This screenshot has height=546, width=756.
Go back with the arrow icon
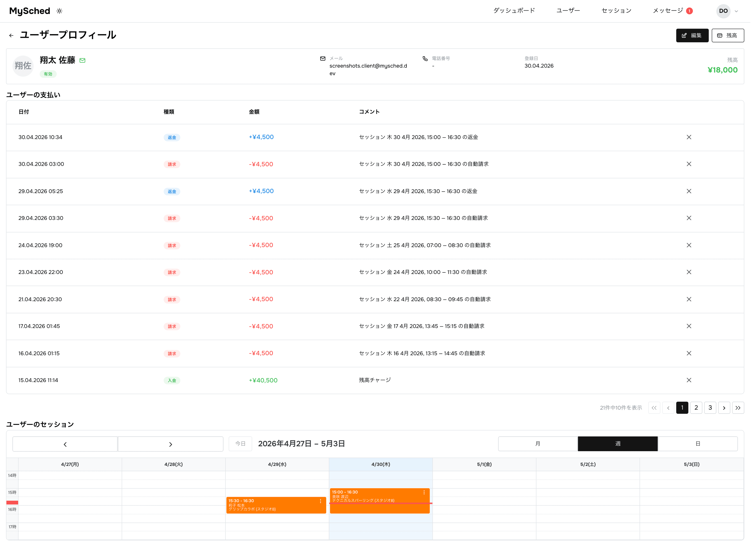tap(11, 36)
